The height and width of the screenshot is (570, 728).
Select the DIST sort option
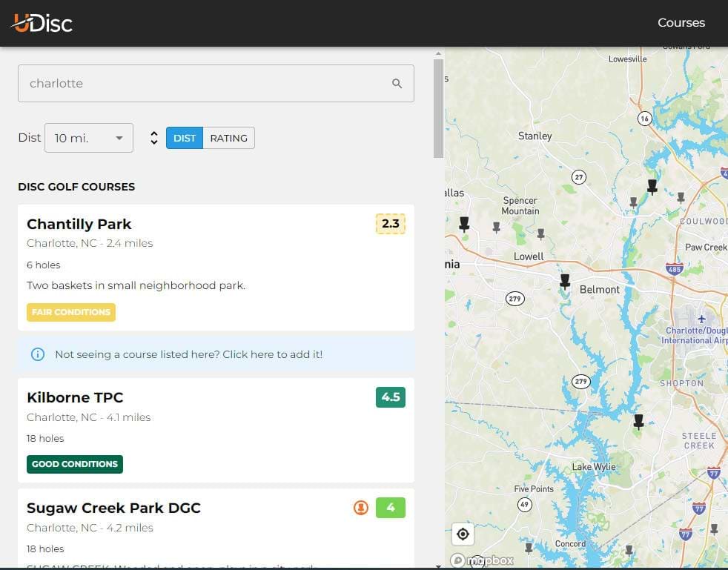[x=184, y=138]
